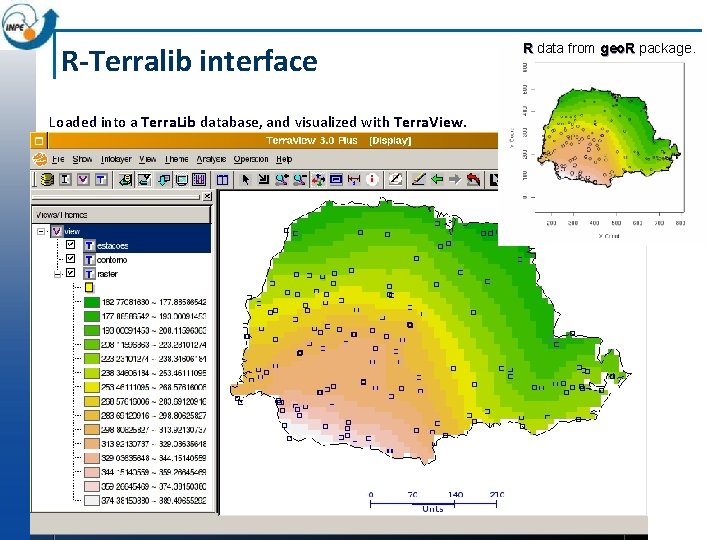
Task: Select the 'view' item in the tree
Action: (x=72, y=231)
